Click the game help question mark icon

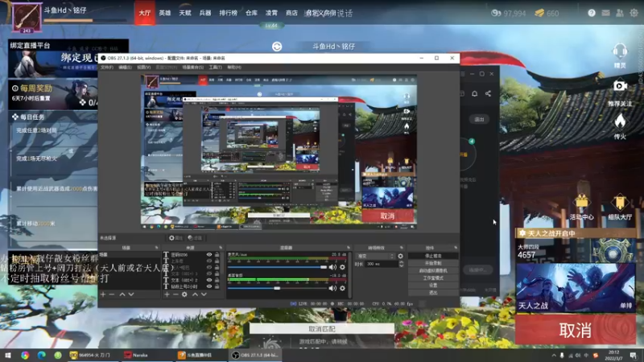coord(592,13)
